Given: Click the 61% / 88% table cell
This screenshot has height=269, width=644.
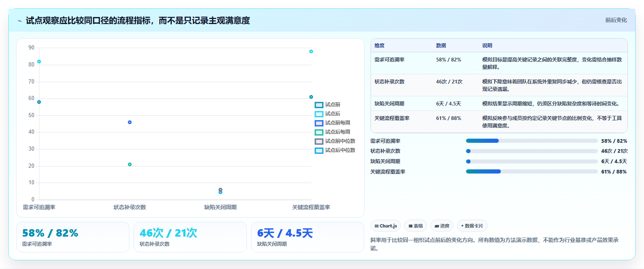Looking at the screenshot, I should tap(449, 118).
